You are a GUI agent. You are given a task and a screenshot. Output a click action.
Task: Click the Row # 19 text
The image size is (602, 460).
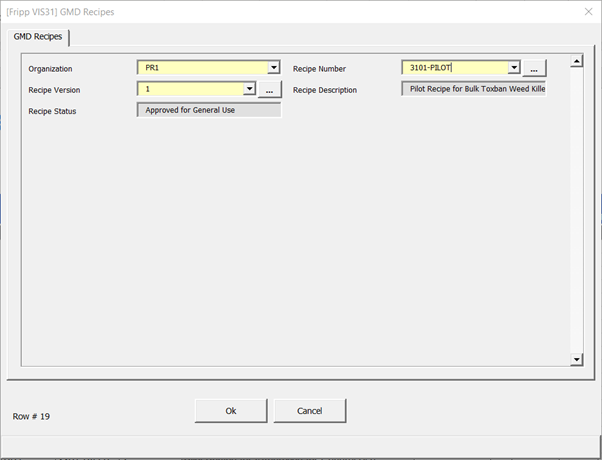tap(31, 416)
